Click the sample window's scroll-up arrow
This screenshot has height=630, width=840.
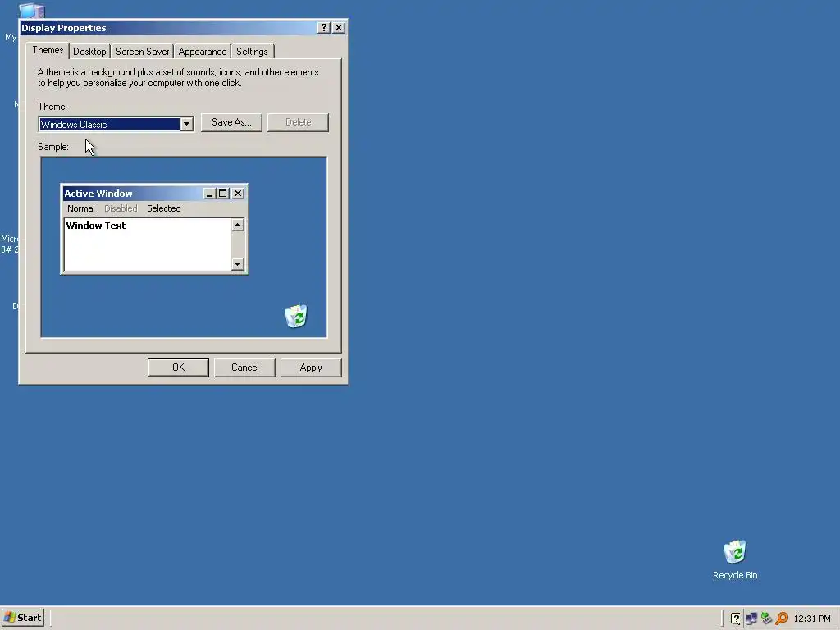point(238,225)
